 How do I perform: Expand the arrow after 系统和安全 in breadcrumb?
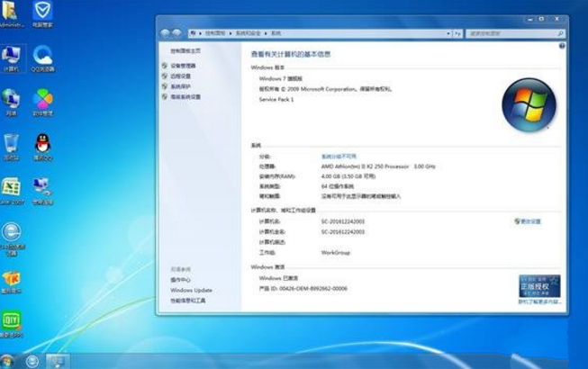(x=266, y=33)
